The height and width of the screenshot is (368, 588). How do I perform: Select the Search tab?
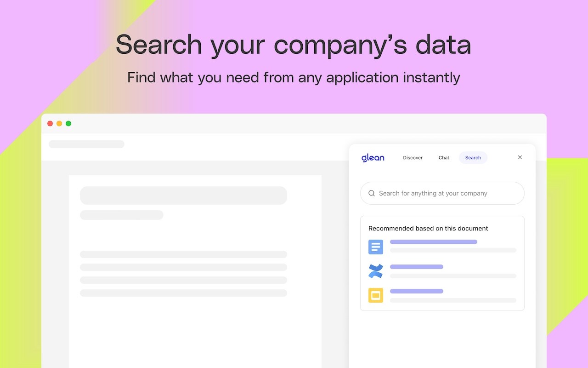pos(473,158)
